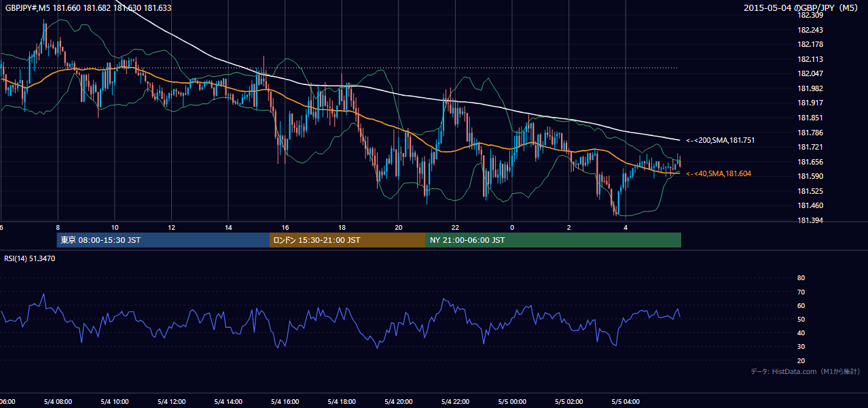Screen dimensions: 868x408
Task: Click the 181.656 price axis label
Action: [810, 162]
